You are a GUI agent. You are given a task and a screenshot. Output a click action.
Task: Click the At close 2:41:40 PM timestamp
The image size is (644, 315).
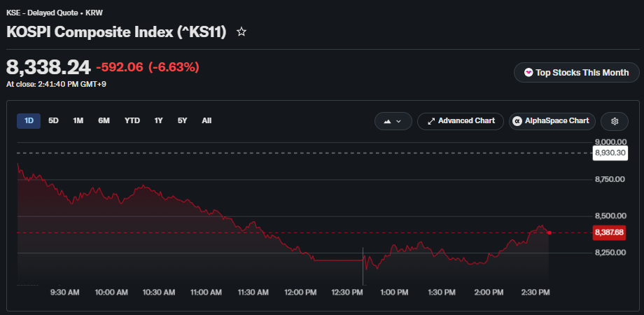56,85
